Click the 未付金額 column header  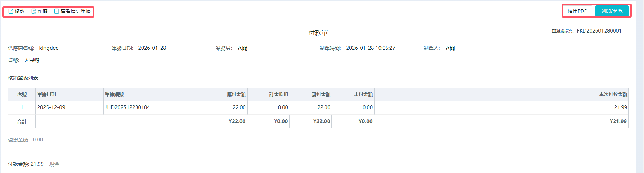tap(363, 95)
